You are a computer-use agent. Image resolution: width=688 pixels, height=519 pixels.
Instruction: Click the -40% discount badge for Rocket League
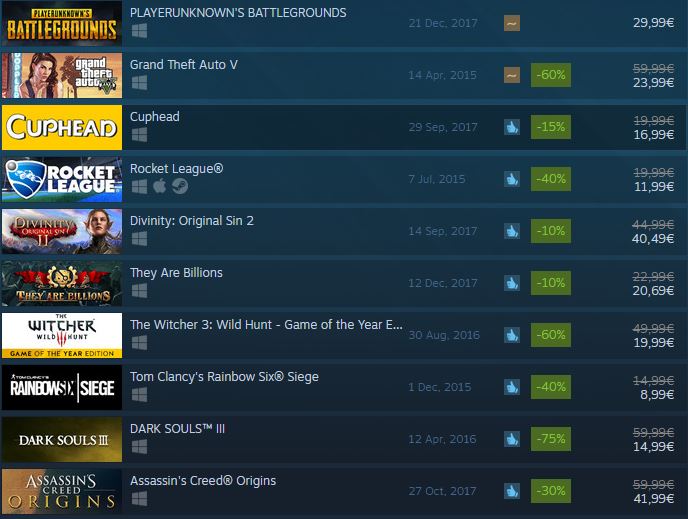[551, 179]
